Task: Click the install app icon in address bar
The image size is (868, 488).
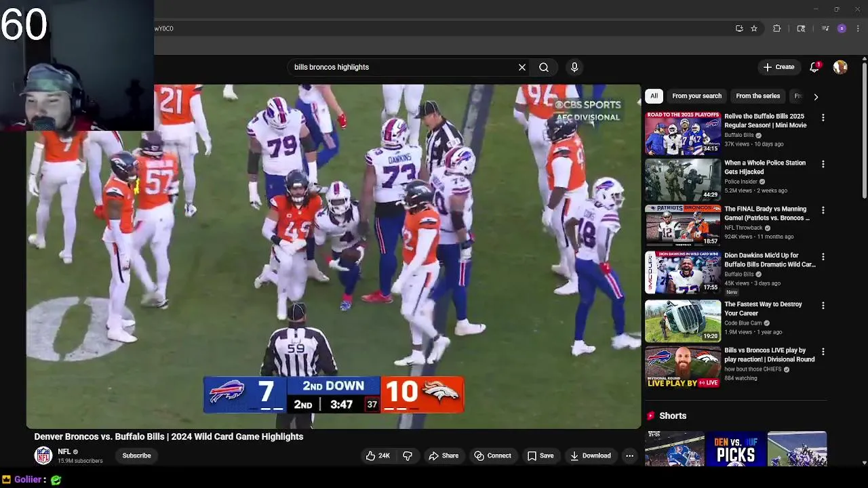Action: tap(739, 28)
